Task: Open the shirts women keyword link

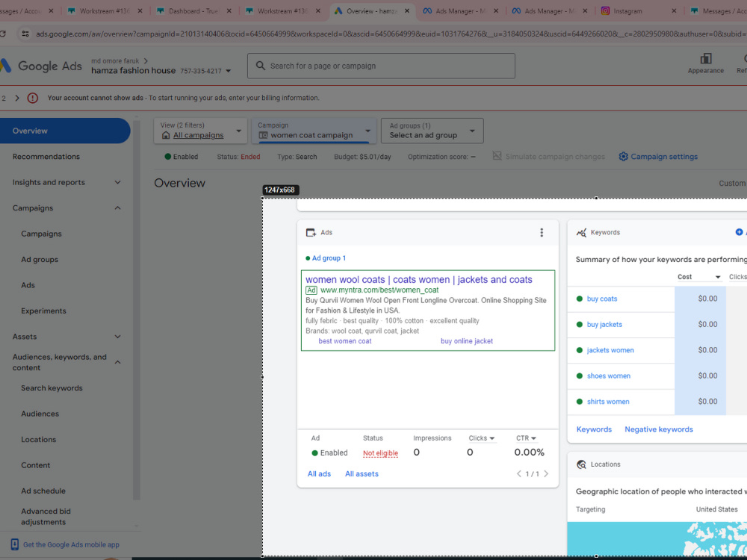Action: tap(608, 402)
